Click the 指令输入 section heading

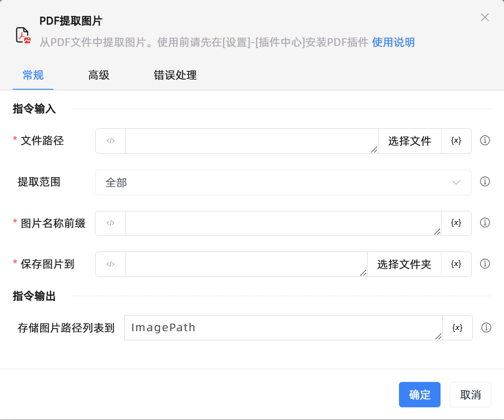tap(34, 108)
